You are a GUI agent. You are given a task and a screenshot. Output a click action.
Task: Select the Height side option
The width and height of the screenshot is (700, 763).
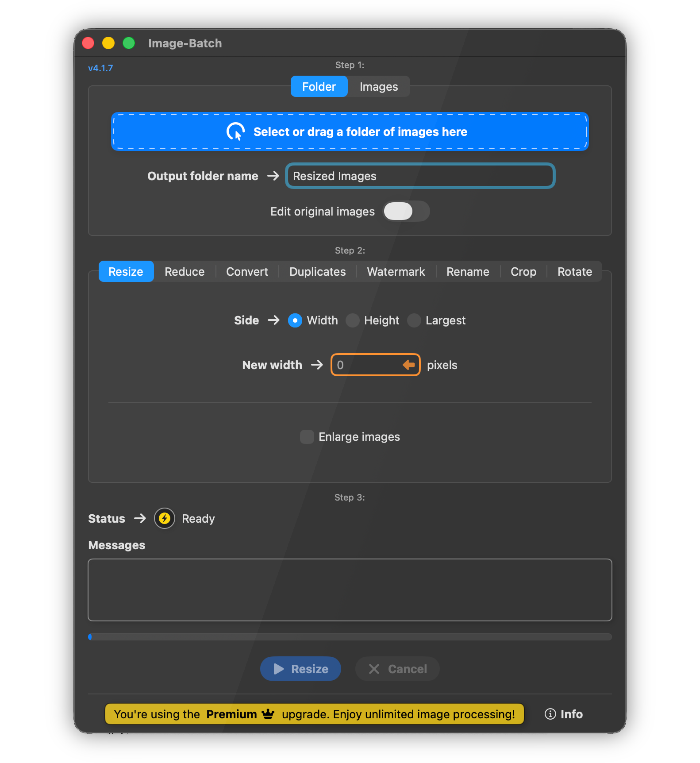tap(353, 320)
